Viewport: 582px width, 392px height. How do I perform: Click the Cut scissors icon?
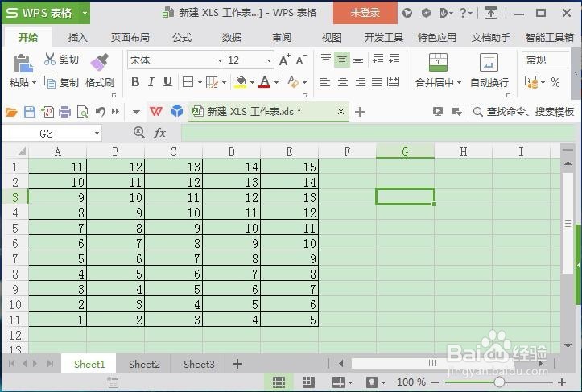click(x=49, y=59)
